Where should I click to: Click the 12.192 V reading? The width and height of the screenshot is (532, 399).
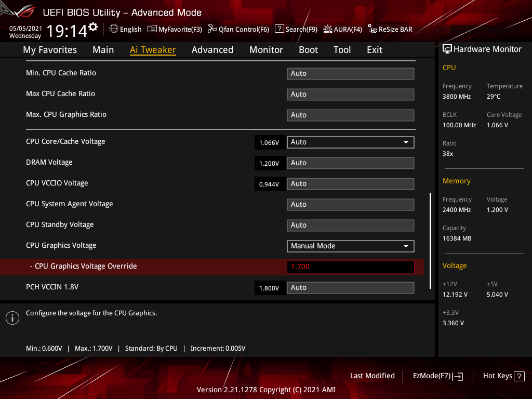pyautogui.click(x=455, y=295)
